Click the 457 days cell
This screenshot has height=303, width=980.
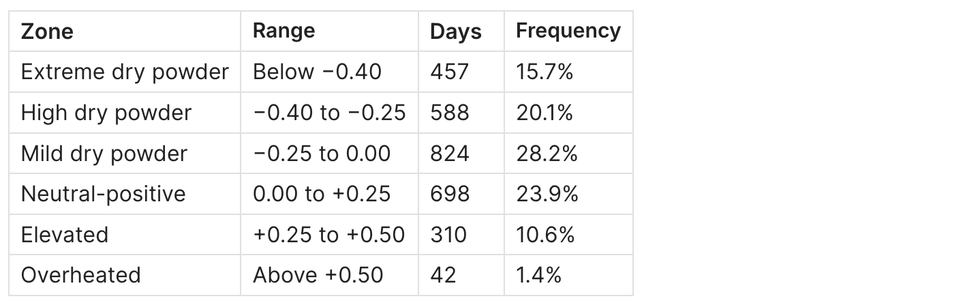click(449, 72)
